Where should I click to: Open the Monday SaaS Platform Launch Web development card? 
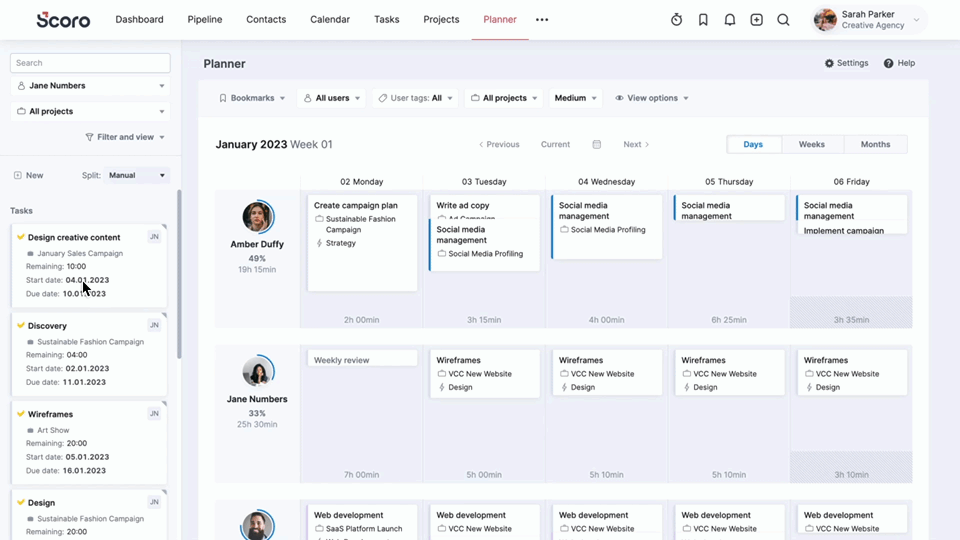(x=362, y=522)
